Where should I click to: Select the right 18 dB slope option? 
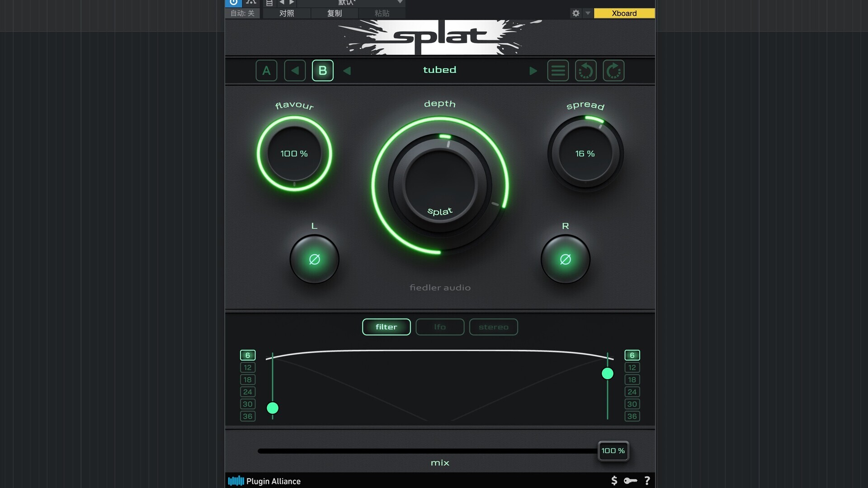coord(632,380)
